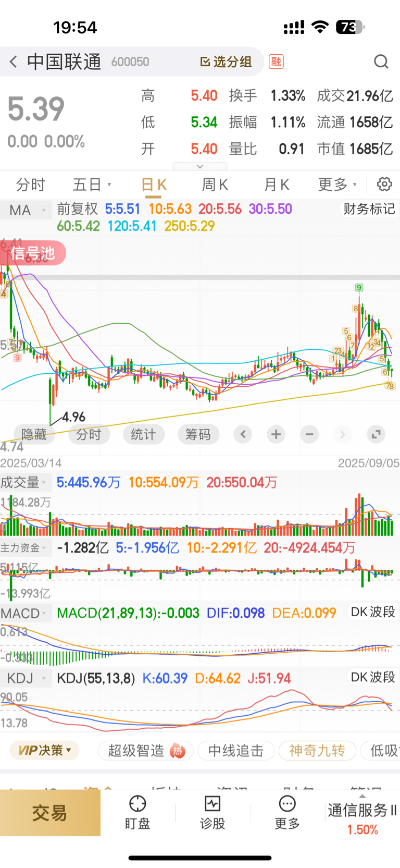Toggle MACD DK波段 indicator
Screen dimensions: 400x868
click(x=373, y=612)
